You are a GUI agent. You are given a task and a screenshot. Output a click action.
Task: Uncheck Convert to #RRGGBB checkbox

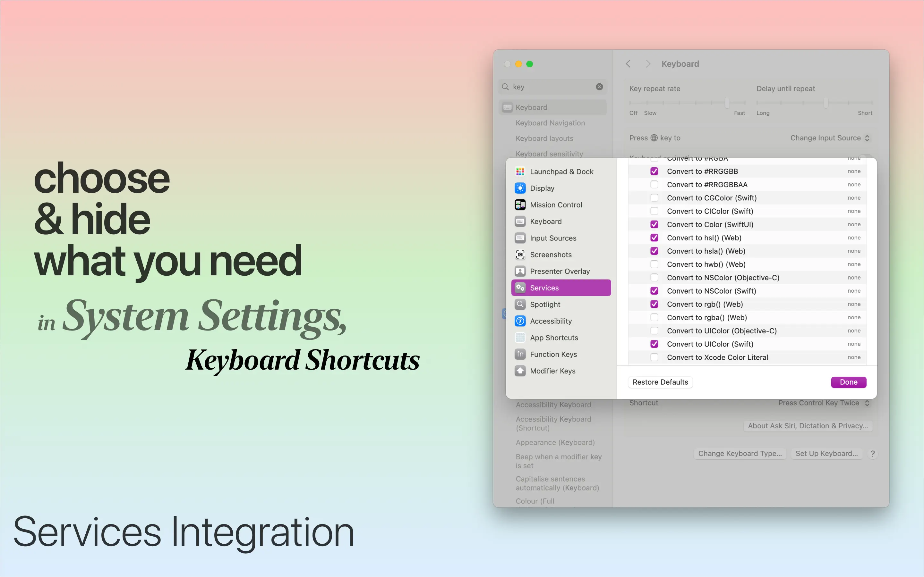pyautogui.click(x=654, y=171)
